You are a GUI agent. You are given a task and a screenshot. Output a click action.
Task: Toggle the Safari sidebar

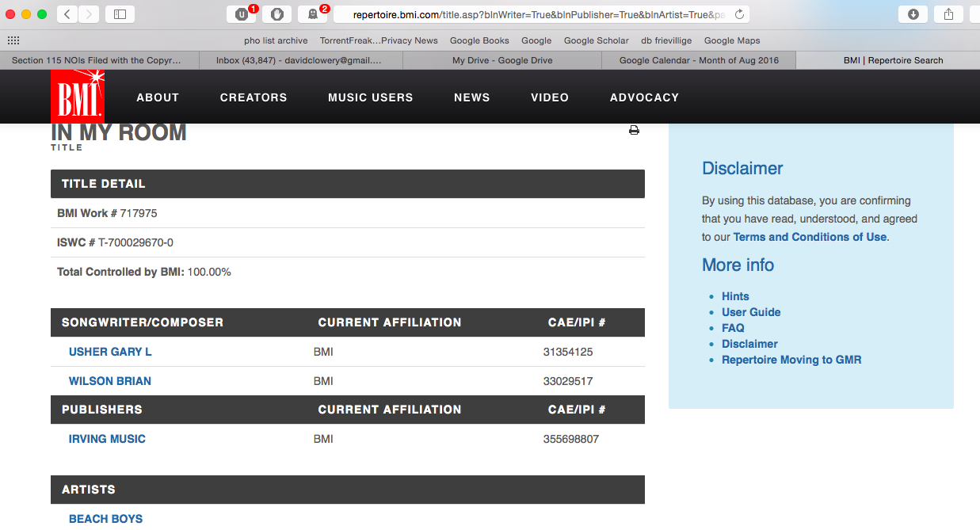click(x=120, y=14)
